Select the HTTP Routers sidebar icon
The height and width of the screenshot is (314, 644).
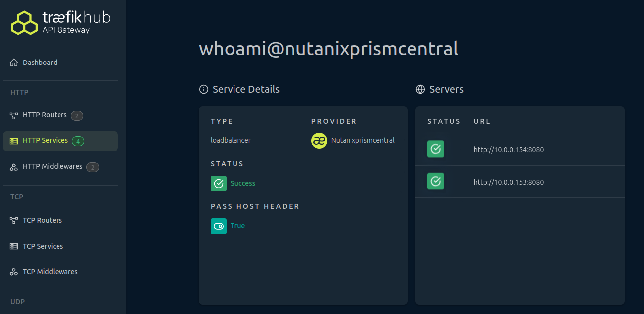(13, 115)
